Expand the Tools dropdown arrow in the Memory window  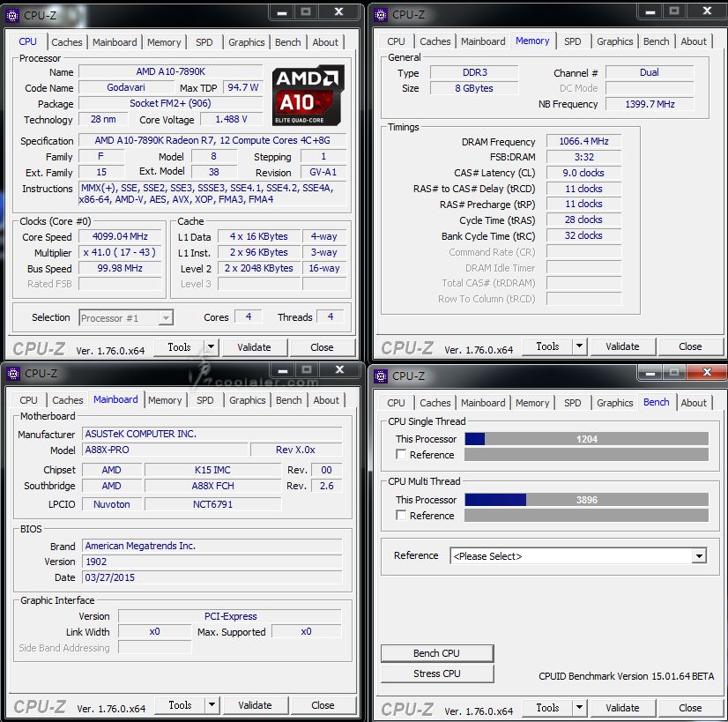click(x=579, y=346)
